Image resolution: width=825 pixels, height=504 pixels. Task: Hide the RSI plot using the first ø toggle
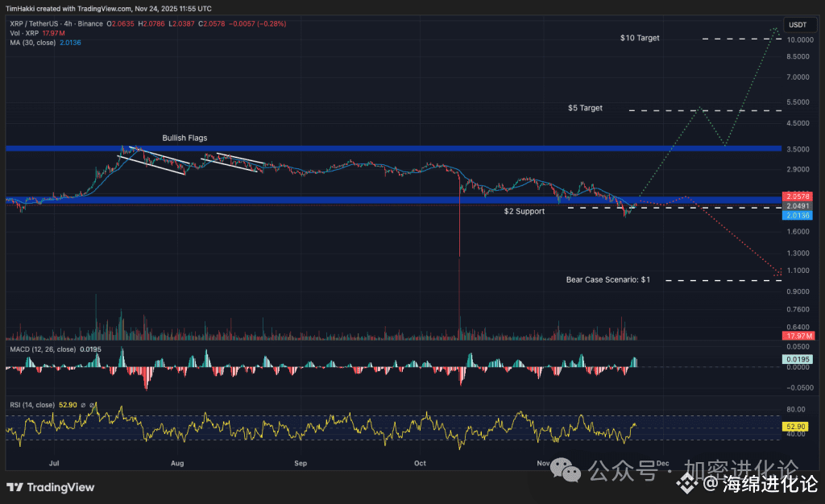[83, 405]
